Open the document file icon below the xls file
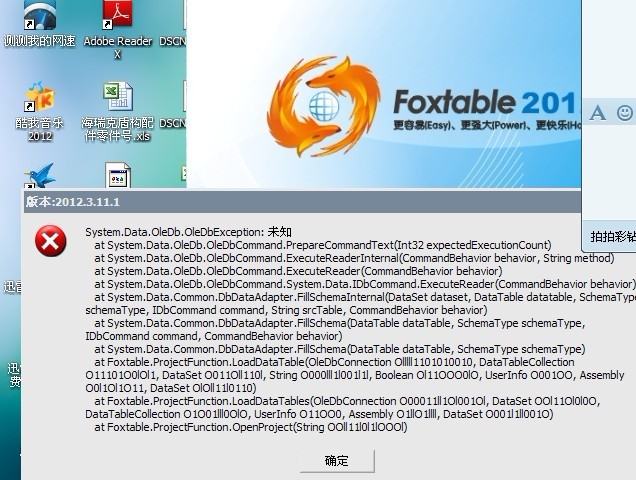The image size is (636, 480). point(118,175)
